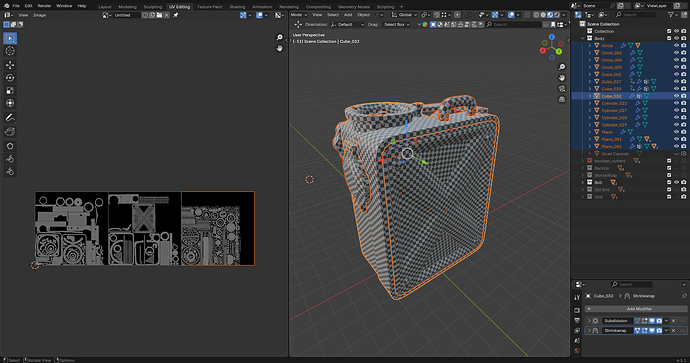Screen dimensions: 690x363
Task: Switch to the Shading workspace tab
Action: pos(237,7)
